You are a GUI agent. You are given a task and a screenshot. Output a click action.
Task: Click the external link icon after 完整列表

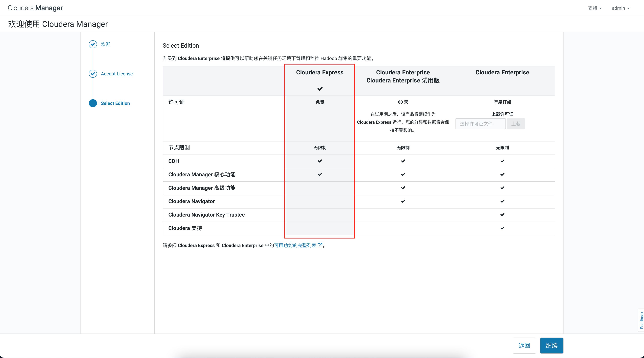coord(320,245)
